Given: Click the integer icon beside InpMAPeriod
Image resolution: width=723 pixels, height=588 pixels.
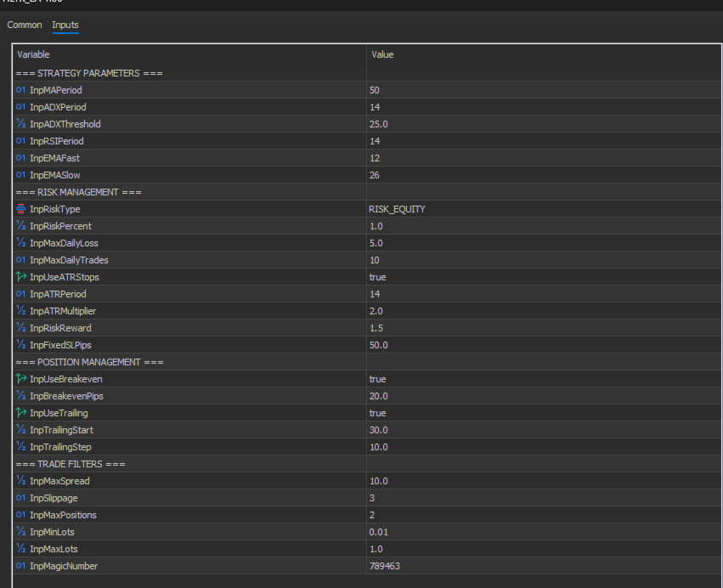Looking at the screenshot, I should click(20, 90).
